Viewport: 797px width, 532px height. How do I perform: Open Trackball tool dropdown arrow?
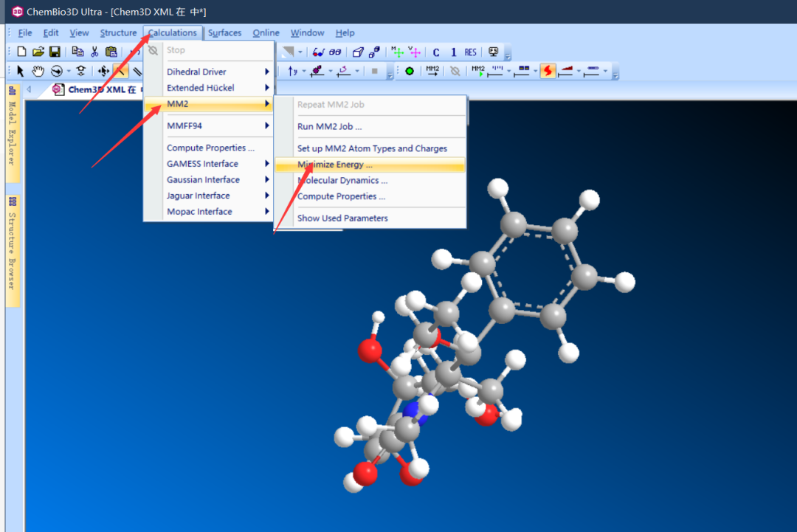point(69,72)
